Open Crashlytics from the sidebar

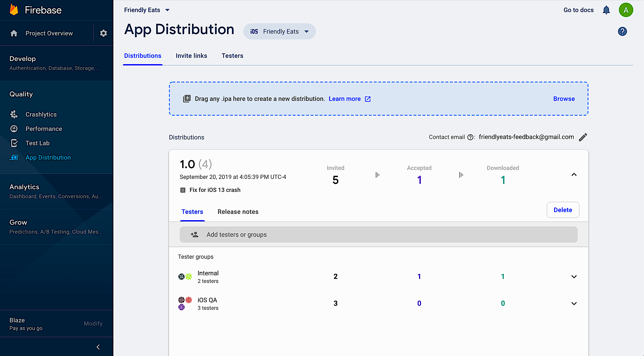point(41,114)
